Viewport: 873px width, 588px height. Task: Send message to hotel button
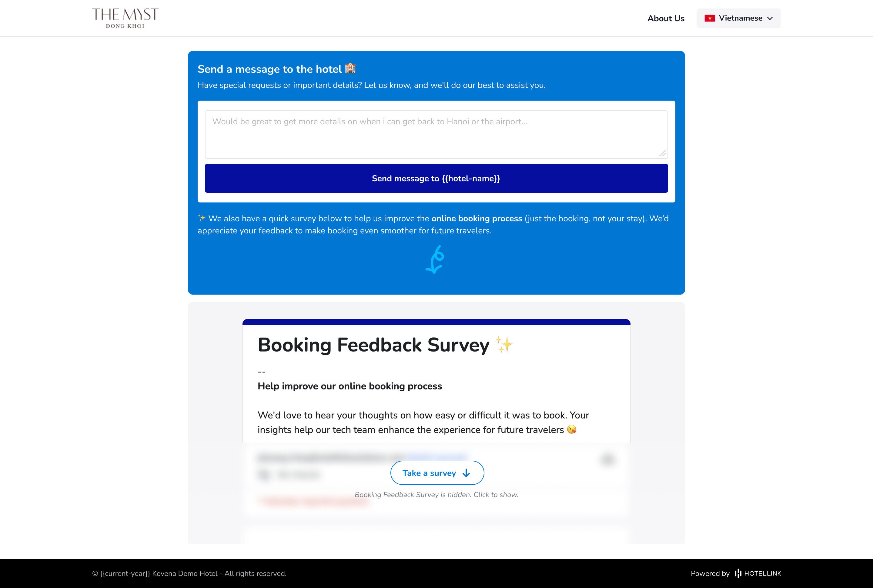pyautogui.click(x=436, y=178)
